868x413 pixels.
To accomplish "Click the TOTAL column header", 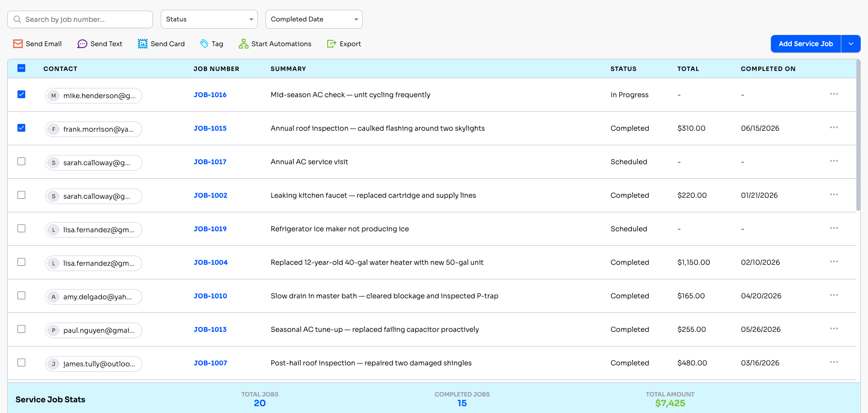I will 688,69.
